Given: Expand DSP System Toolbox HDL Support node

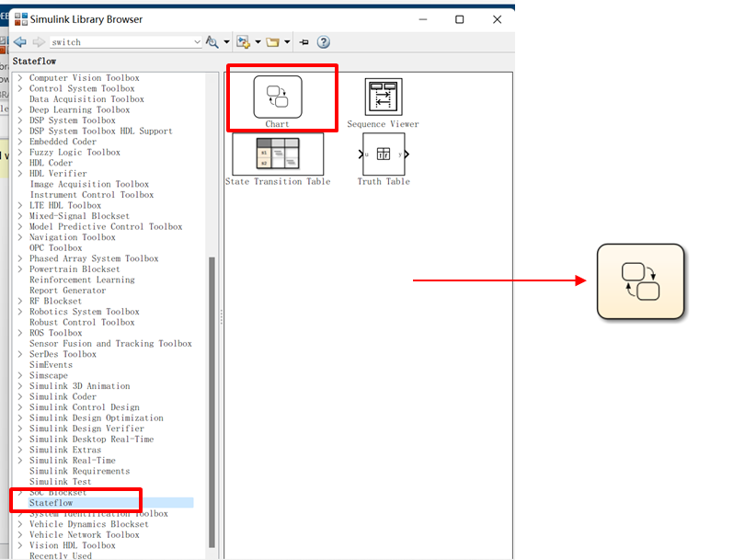Looking at the screenshot, I should point(20,131).
